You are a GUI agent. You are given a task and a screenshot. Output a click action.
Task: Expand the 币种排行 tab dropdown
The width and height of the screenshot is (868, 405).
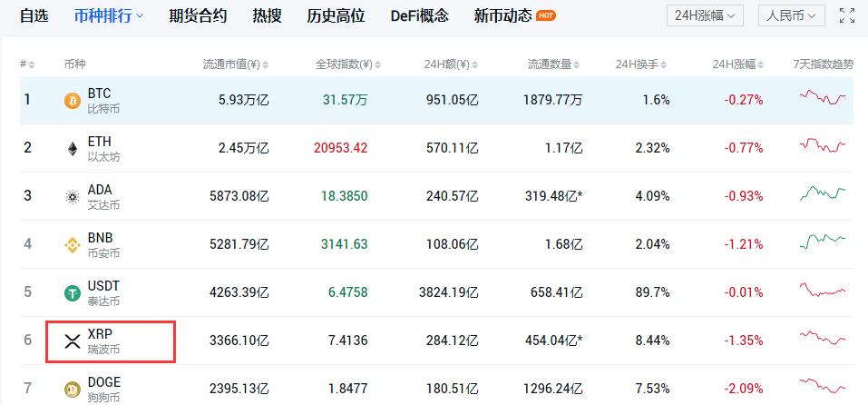pos(109,15)
